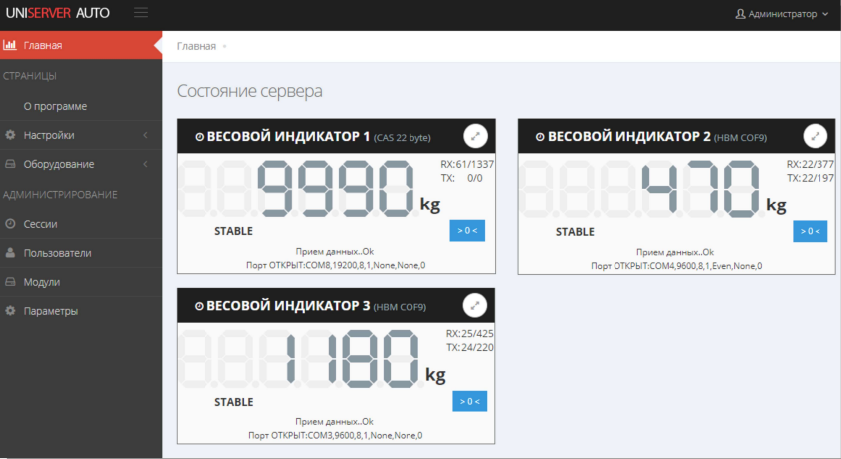The width and height of the screenshot is (841, 459).
Task: Click STABLE status in indicator 1
Action: tap(233, 231)
